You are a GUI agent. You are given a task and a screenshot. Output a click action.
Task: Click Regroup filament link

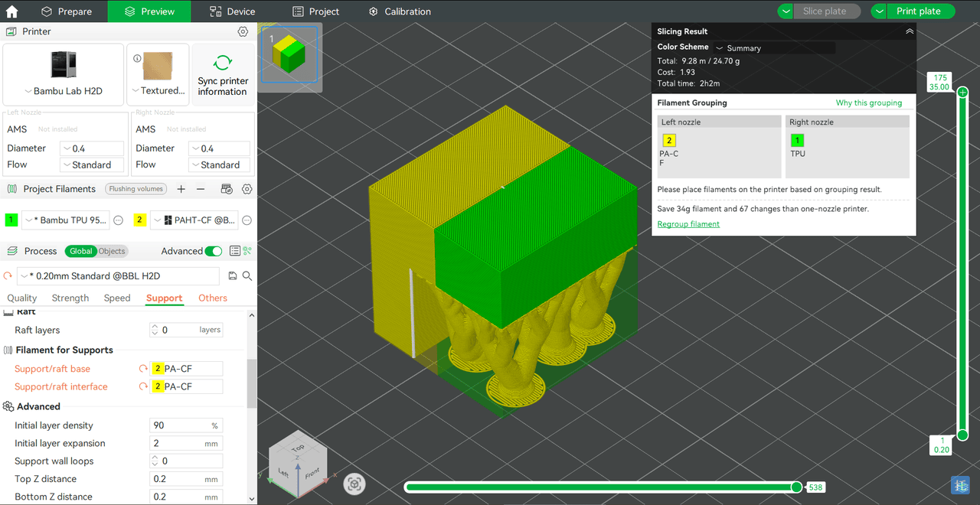point(688,224)
